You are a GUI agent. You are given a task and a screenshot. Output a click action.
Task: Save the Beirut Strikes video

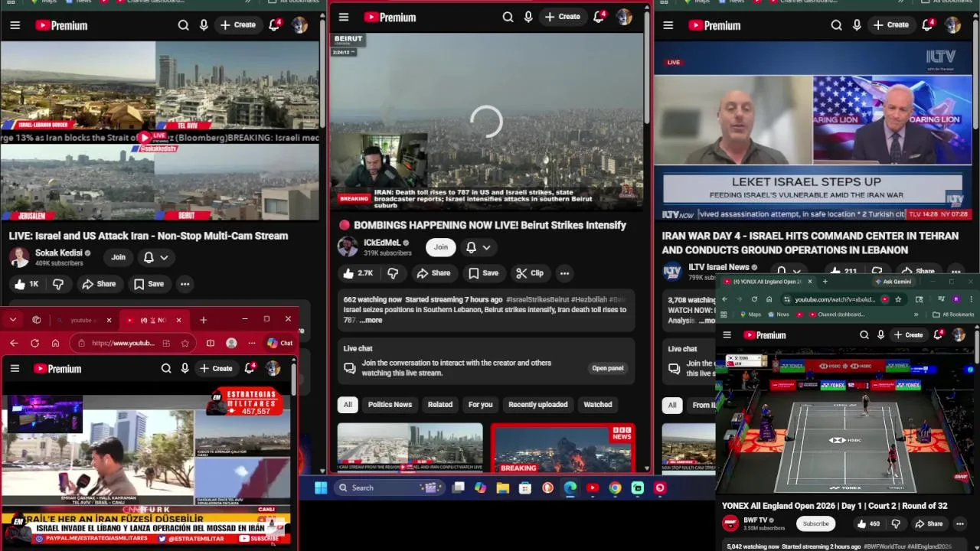[x=483, y=273]
